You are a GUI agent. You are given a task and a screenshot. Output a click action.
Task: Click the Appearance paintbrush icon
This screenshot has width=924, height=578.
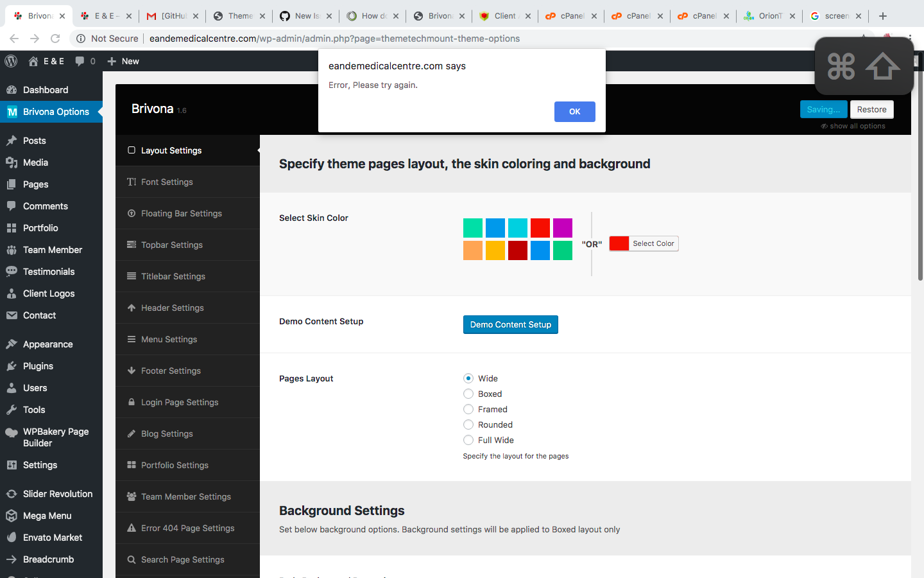(12, 344)
